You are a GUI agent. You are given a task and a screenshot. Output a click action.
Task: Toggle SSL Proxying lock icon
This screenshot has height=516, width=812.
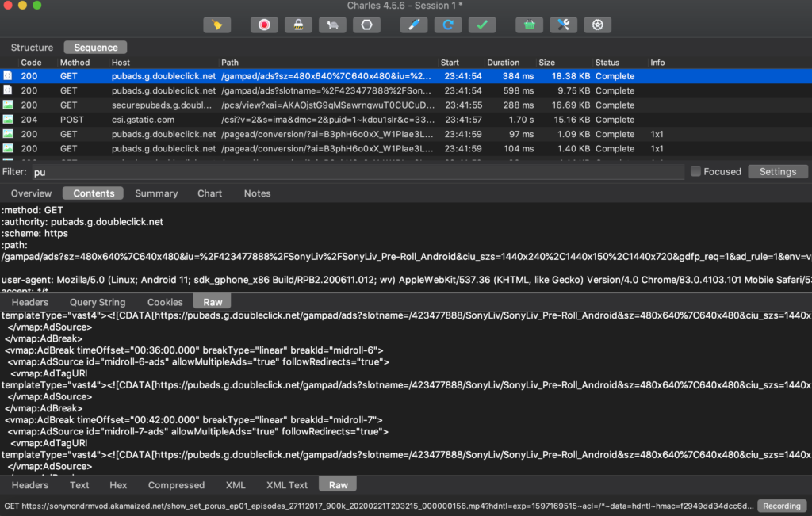pyautogui.click(x=298, y=25)
